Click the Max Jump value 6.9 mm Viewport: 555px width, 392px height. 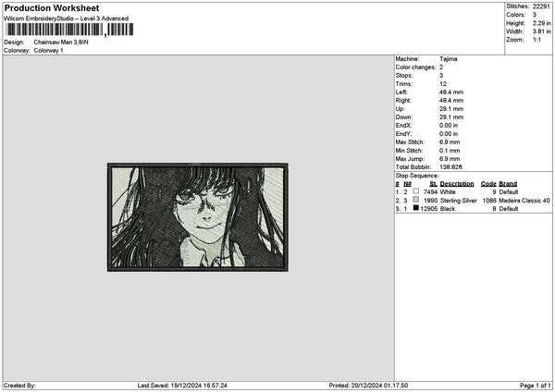tap(450, 159)
